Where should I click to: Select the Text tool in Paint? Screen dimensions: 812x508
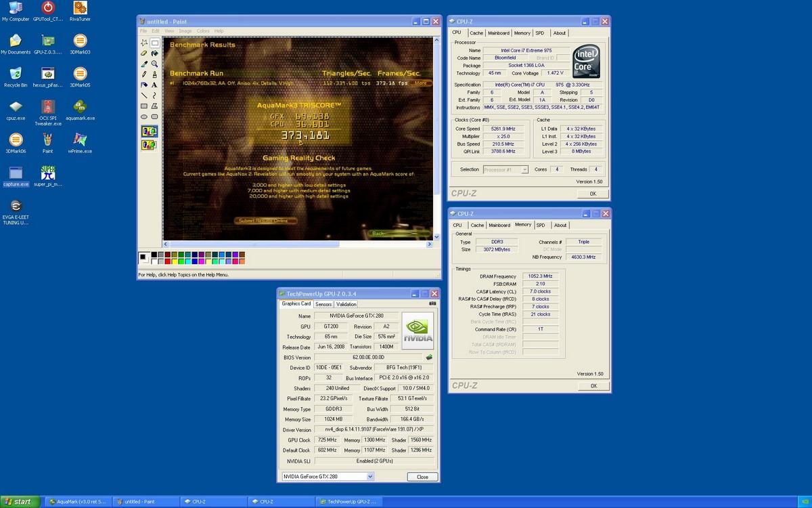click(x=154, y=85)
